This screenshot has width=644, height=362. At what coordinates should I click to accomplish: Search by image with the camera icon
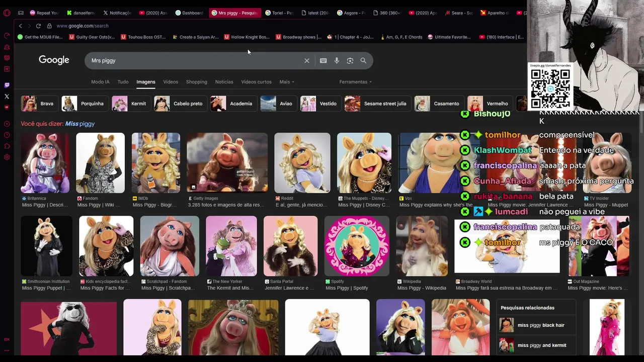click(350, 61)
